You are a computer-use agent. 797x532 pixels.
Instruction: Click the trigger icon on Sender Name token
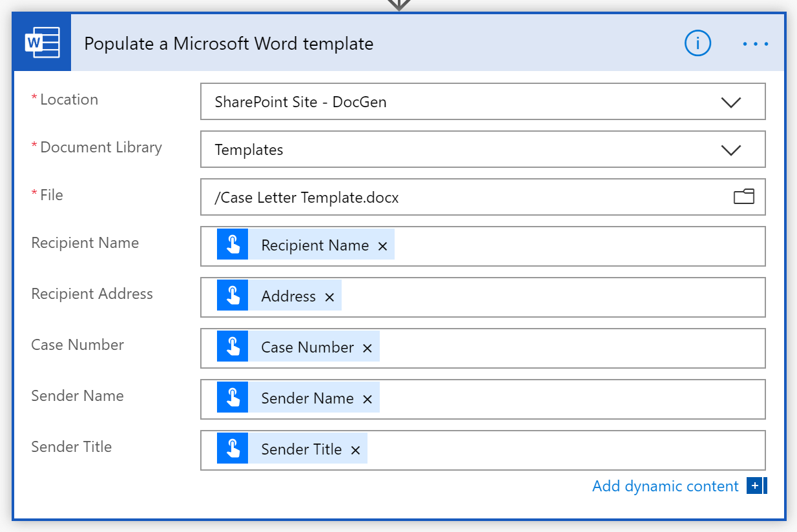pos(233,398)
